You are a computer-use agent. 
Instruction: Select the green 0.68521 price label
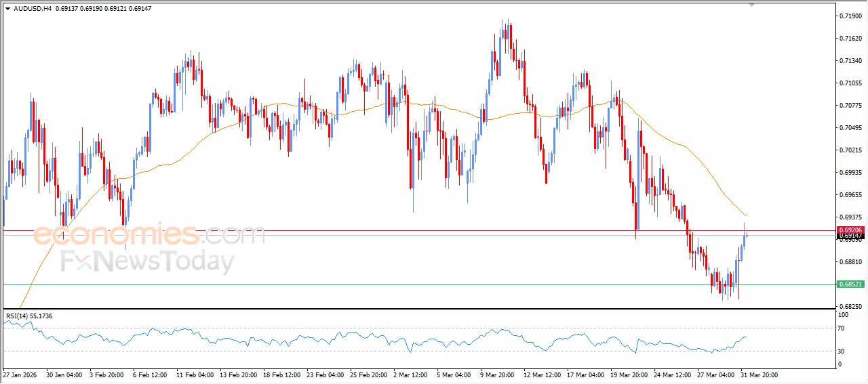[x=850, y=284]
